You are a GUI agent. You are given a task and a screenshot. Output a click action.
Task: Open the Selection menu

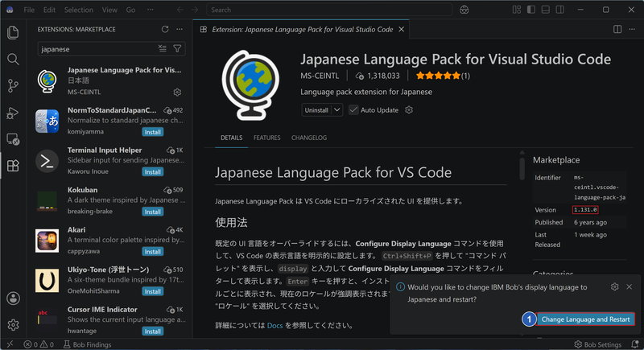(78, 10)
